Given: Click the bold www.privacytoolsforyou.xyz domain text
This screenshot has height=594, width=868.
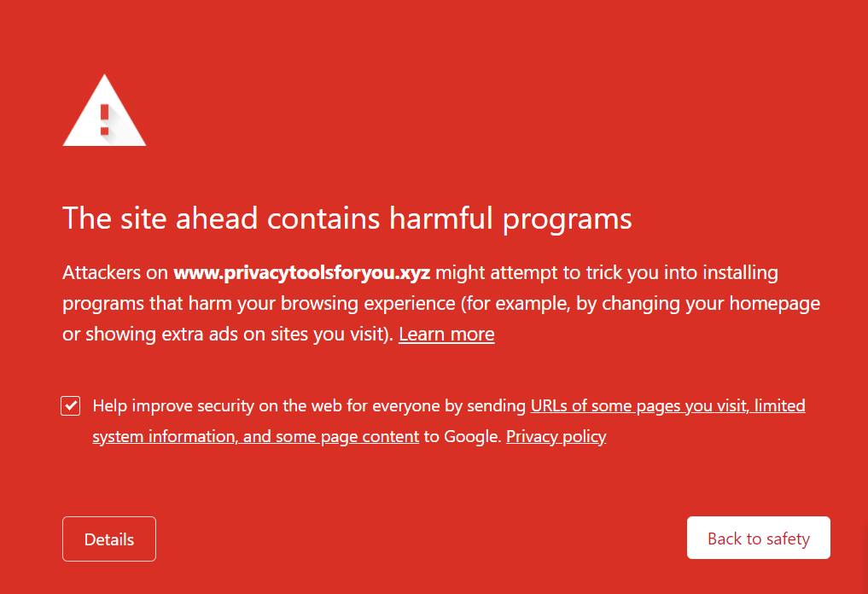Looking at the screenshot, I should [301, 272].
